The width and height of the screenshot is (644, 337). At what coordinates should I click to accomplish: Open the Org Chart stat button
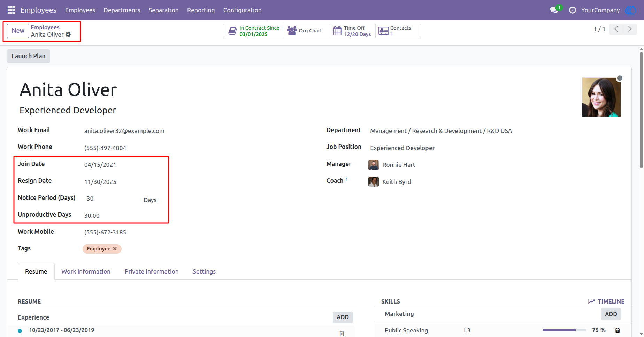306,31
